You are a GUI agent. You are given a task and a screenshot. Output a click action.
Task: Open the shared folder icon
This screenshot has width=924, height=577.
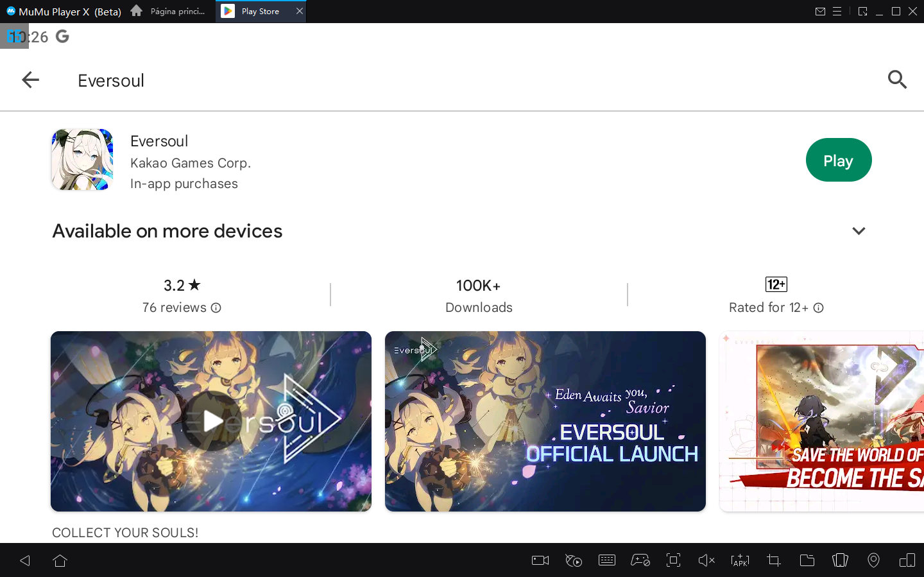(807, 560)
